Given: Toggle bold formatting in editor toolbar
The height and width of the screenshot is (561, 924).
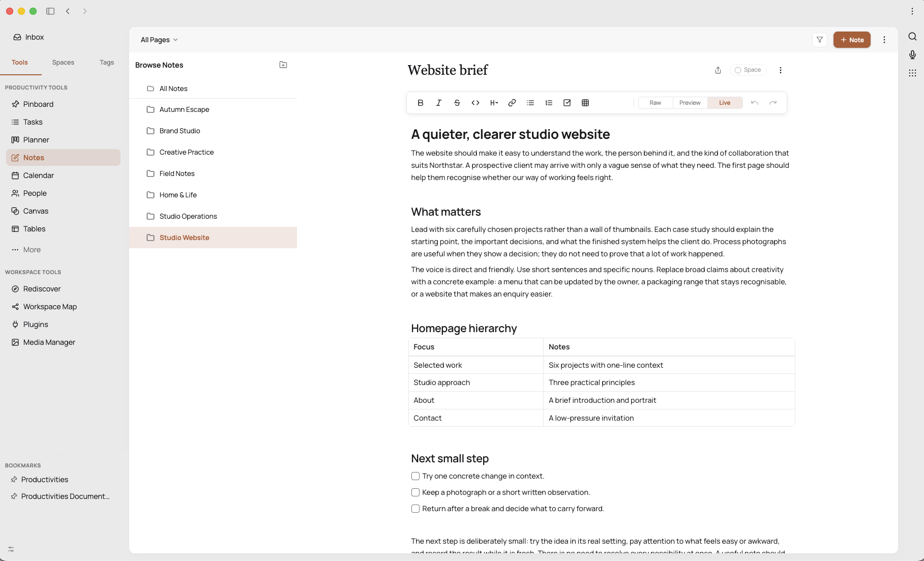Looking at the screenshot, I should pyautogui.click(x=420, y=103).
